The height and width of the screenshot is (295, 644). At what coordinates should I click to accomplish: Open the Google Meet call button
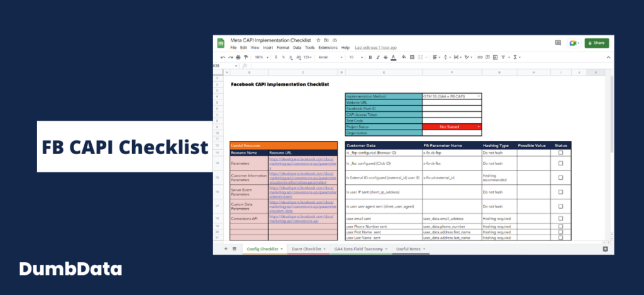point(574,43)
